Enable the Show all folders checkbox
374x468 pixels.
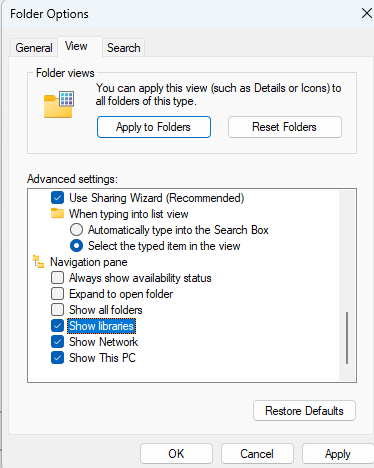[57, 310]
